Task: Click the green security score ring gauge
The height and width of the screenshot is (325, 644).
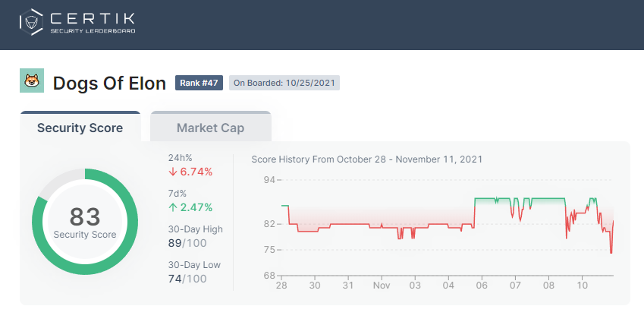Action: point(85,221)
